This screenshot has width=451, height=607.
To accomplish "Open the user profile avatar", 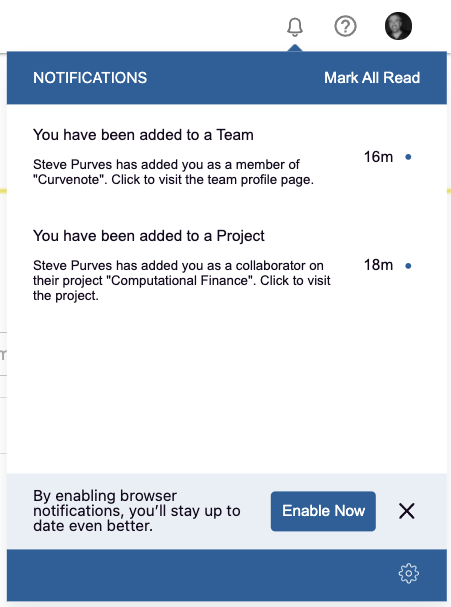I will coord(398,26).
